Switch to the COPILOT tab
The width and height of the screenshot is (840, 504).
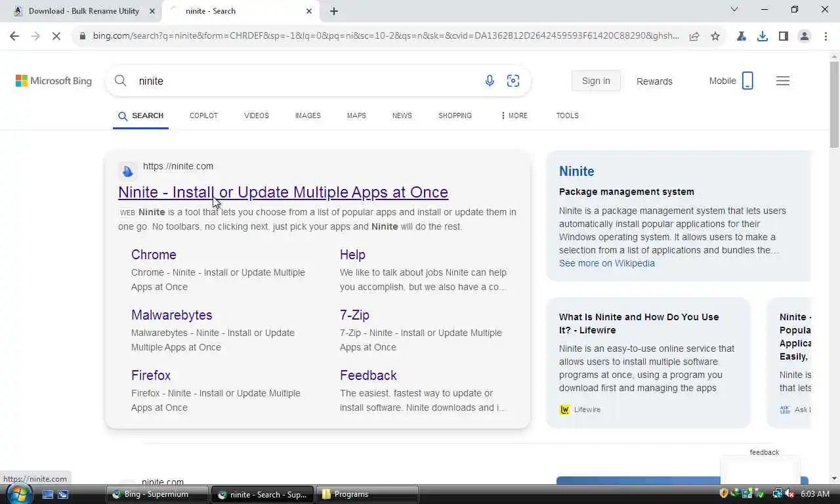click(x=203, y=115)
